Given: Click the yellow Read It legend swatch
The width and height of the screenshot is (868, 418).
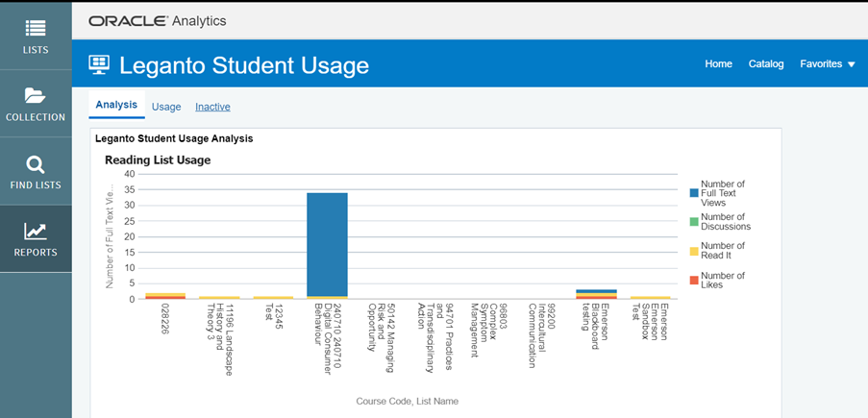Looking at the screenshot, I should tap(694, 251).
